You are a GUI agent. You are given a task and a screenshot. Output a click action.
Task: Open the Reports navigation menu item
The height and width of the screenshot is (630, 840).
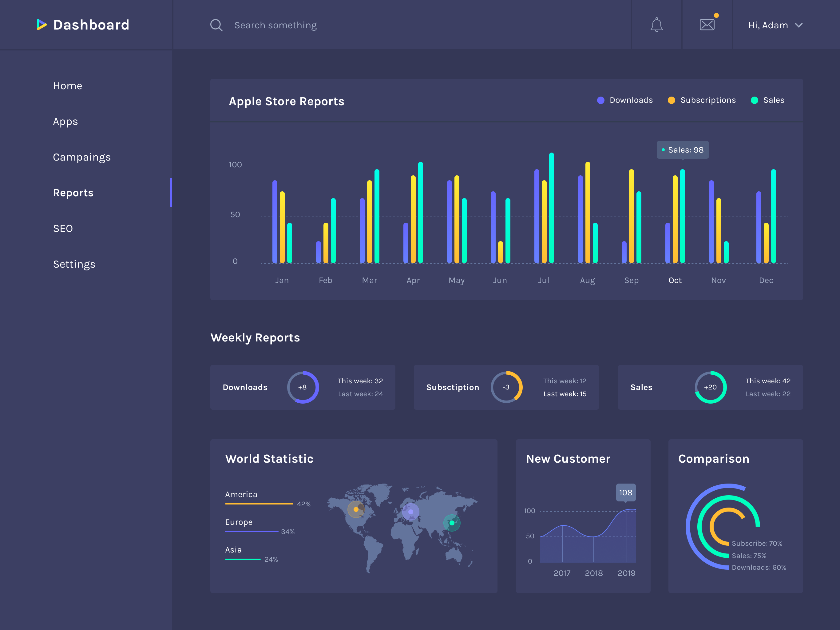[73, 193]
